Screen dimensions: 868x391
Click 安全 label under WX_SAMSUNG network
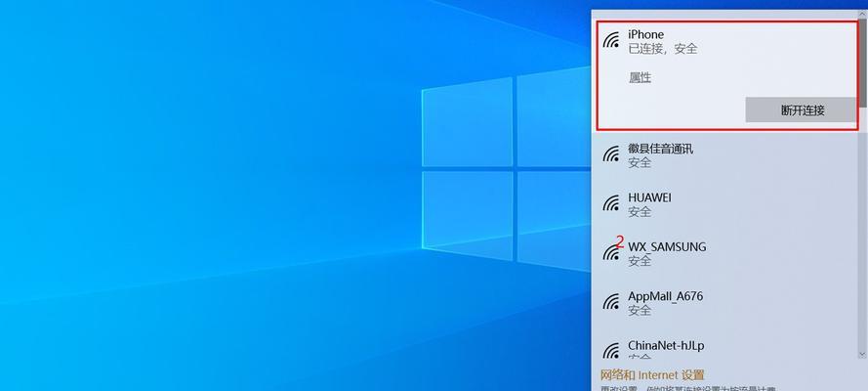coord(640,261)
